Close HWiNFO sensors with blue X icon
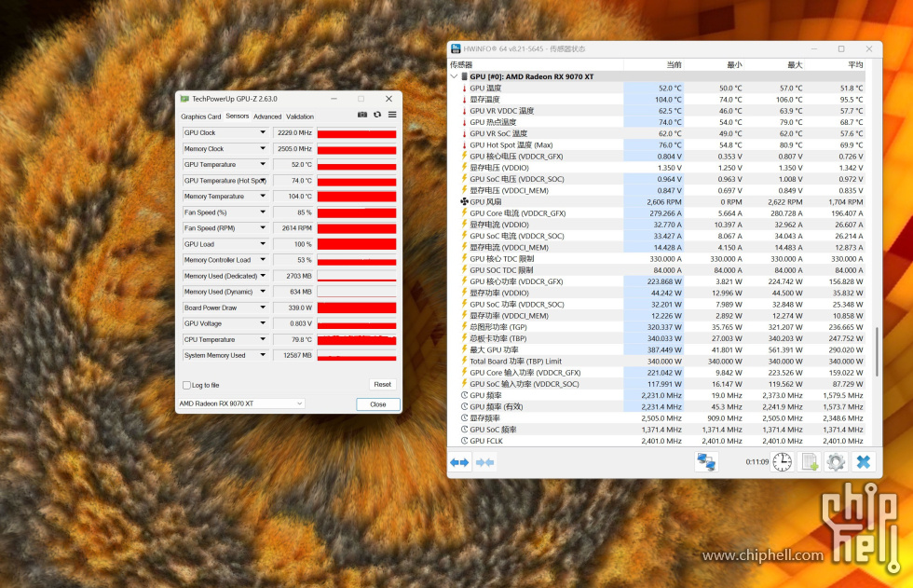913x588 pixels. (x=864, y=462)
